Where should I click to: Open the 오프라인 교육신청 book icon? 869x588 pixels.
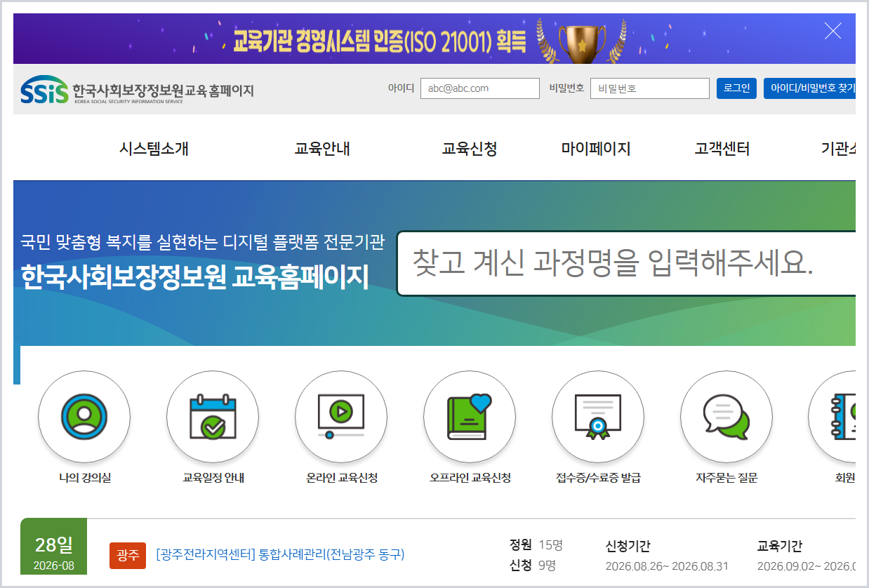point(470,417)
